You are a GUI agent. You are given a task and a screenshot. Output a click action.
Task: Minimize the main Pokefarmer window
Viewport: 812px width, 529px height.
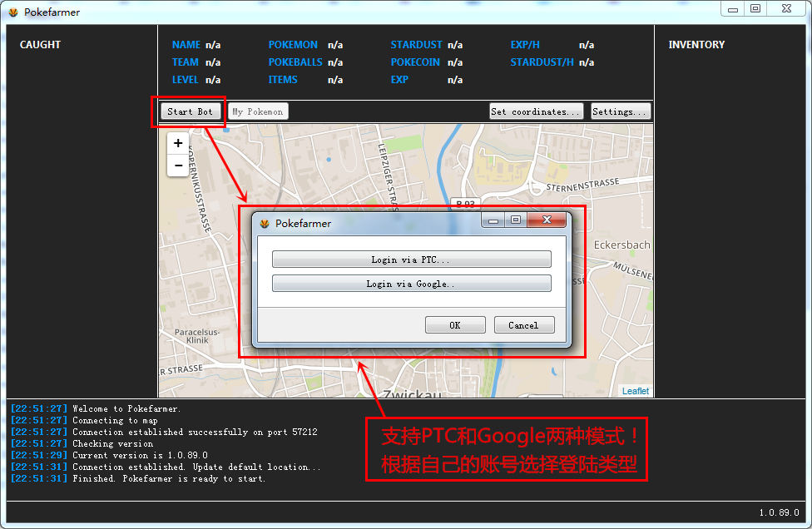click(732, 9)
